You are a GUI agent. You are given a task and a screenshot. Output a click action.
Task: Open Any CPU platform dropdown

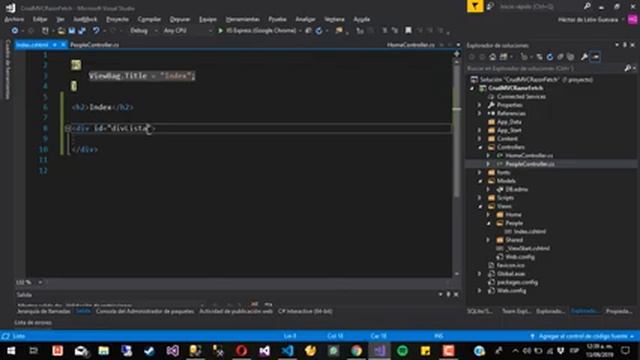[x=188, y=31]
